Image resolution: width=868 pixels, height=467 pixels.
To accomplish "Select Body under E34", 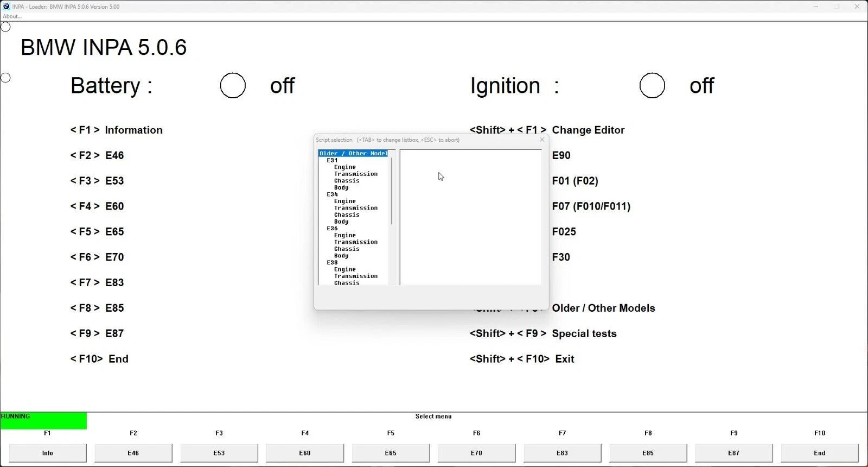I will [x=341, y=222].
